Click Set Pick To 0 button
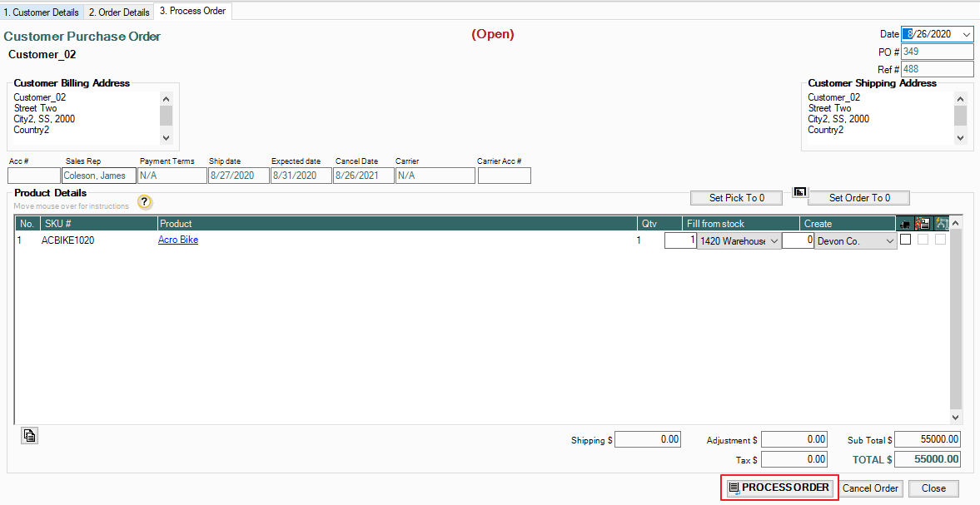This screenshot has height=505, width=980. coord(737,198)
